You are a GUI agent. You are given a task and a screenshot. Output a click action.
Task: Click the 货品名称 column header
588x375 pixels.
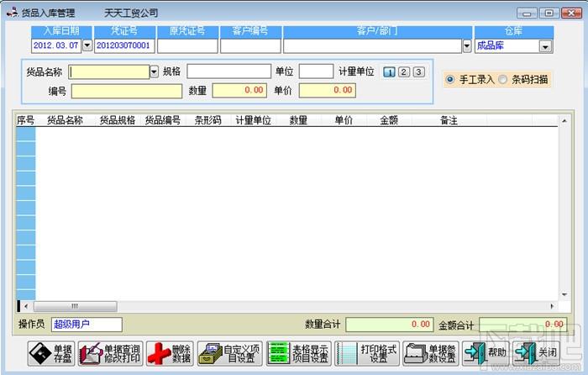[65, 120]
